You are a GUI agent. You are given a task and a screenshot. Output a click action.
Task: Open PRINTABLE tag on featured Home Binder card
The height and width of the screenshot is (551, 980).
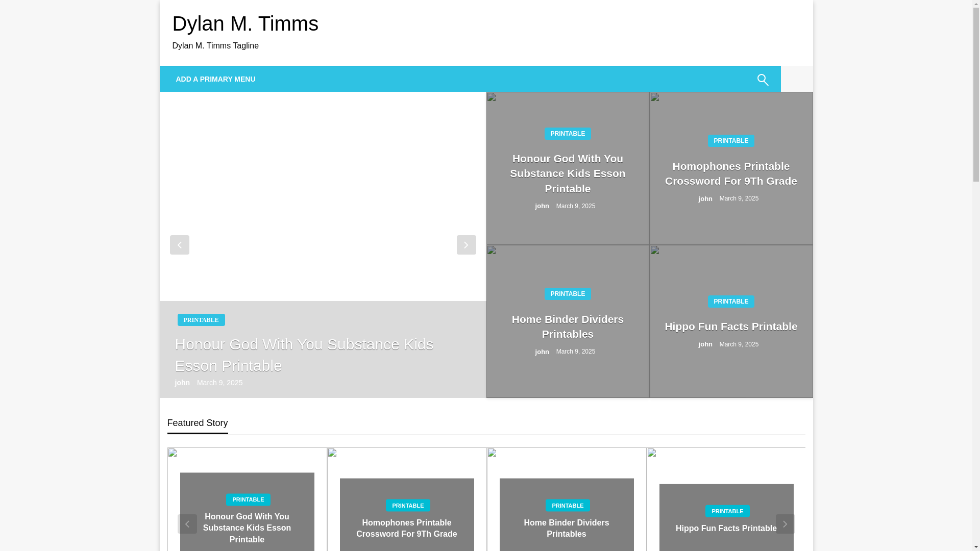(x=568, y=506)
